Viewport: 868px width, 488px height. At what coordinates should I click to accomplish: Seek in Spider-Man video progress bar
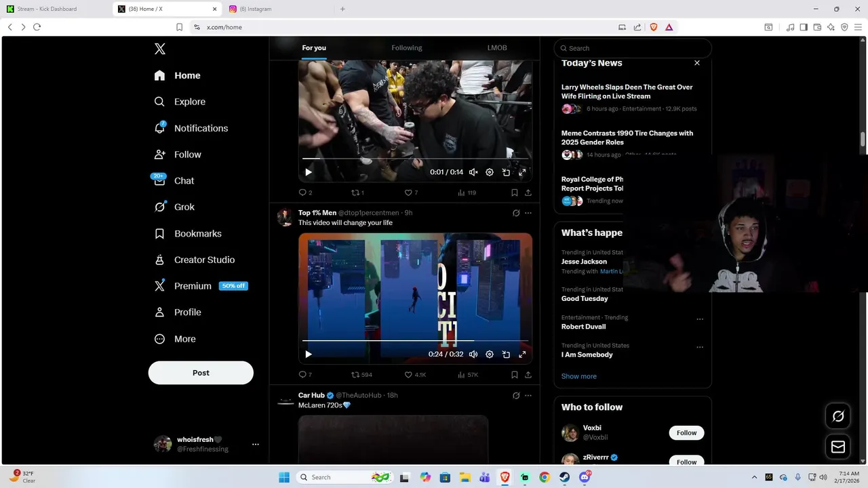point(415,341)
